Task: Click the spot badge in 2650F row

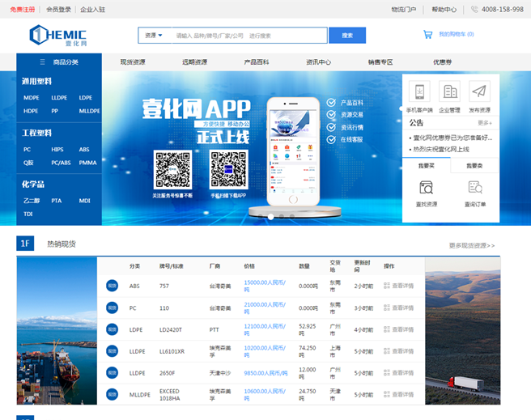Action: point(112,373)
